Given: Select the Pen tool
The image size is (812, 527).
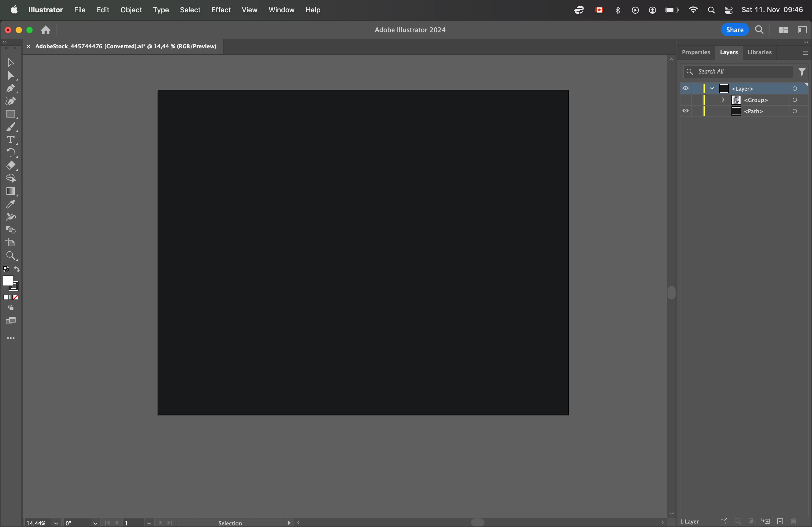Looking at the screenshot, I should point(10,88).
